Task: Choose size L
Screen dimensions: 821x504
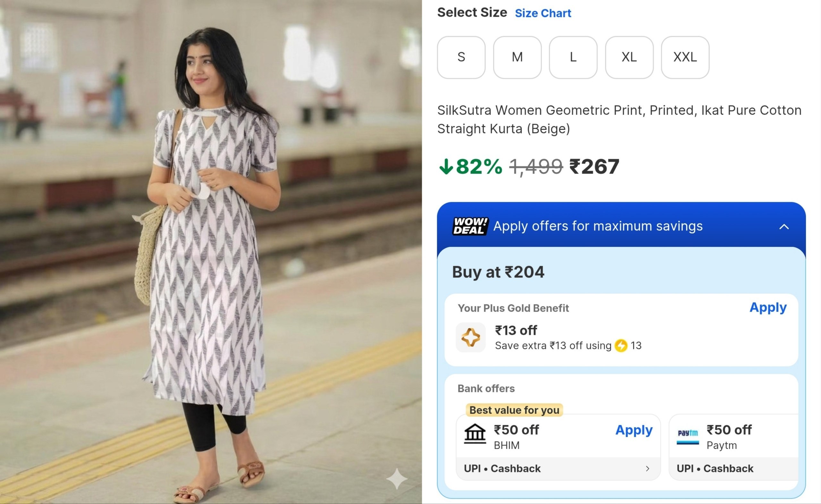Action: click(x=573, y=57)
